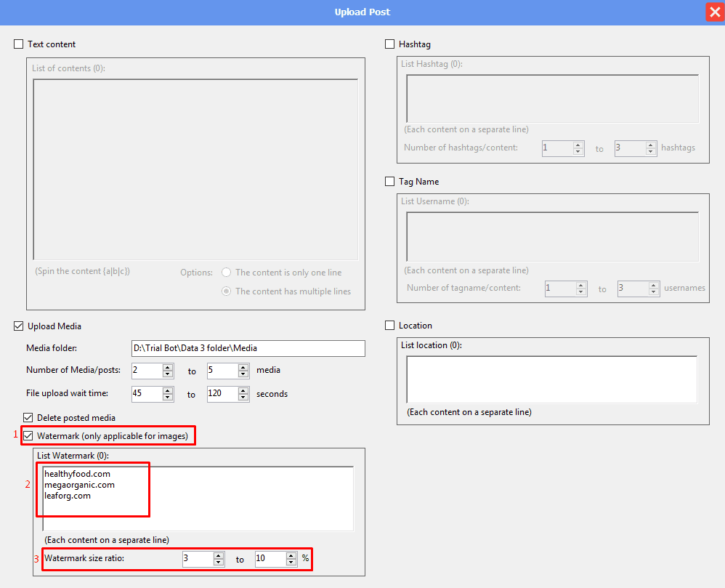The width and height of the screenshot is (725, 588).
Task: Click the minimum file upload wait field
Action: pyautogui.click(x=146, y=394)
